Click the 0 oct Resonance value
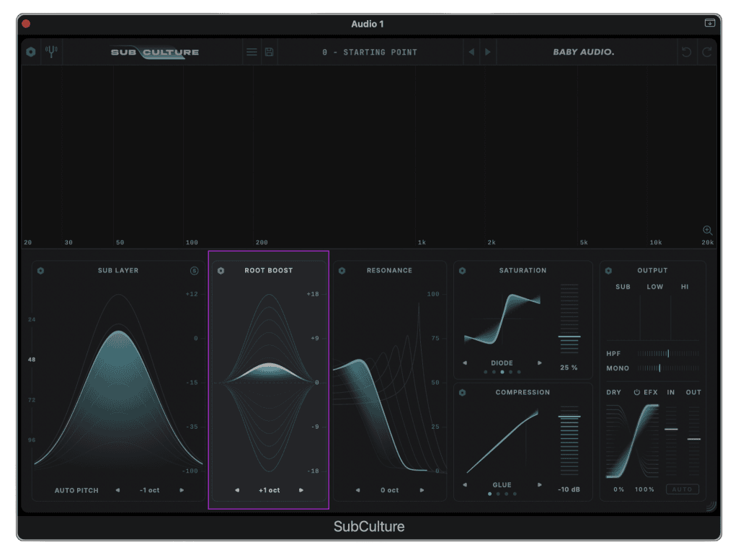 [390, 490]
